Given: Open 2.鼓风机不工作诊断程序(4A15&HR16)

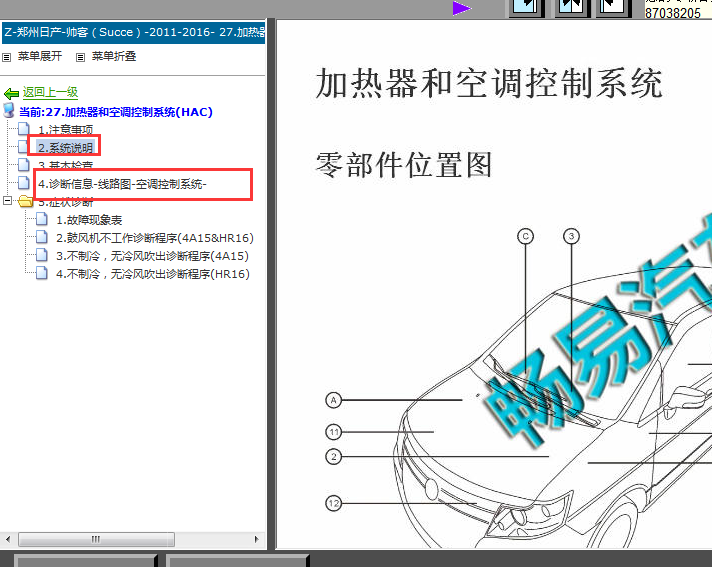Looking at the screenshot, I should pyautogui.click(x=155, y=238).
